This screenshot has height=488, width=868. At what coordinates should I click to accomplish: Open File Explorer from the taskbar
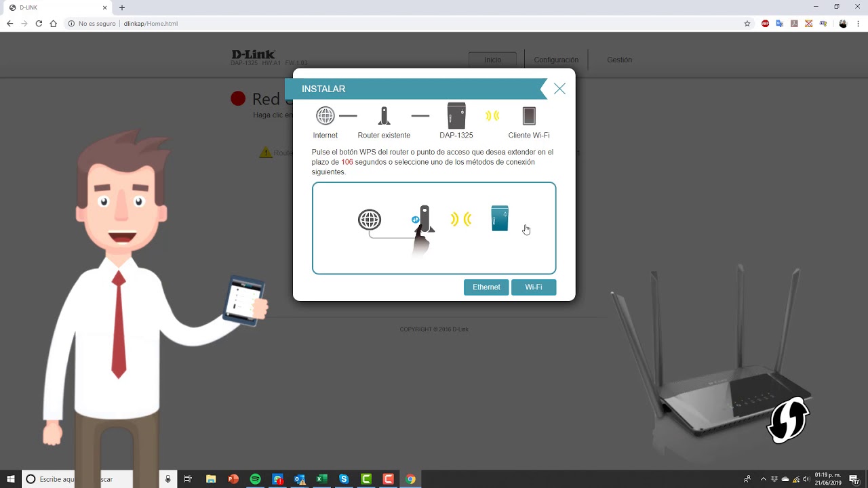pyautogui.click(x=211, y=479)
